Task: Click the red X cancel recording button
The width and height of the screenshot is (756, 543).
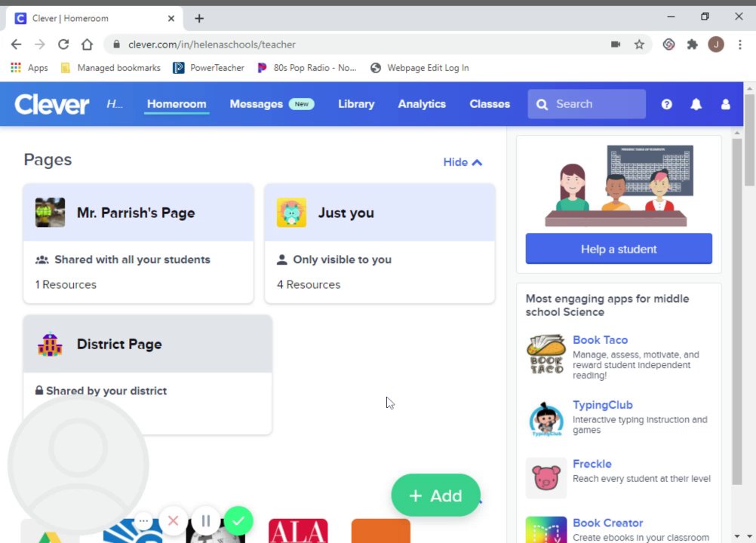Action: 173,521
